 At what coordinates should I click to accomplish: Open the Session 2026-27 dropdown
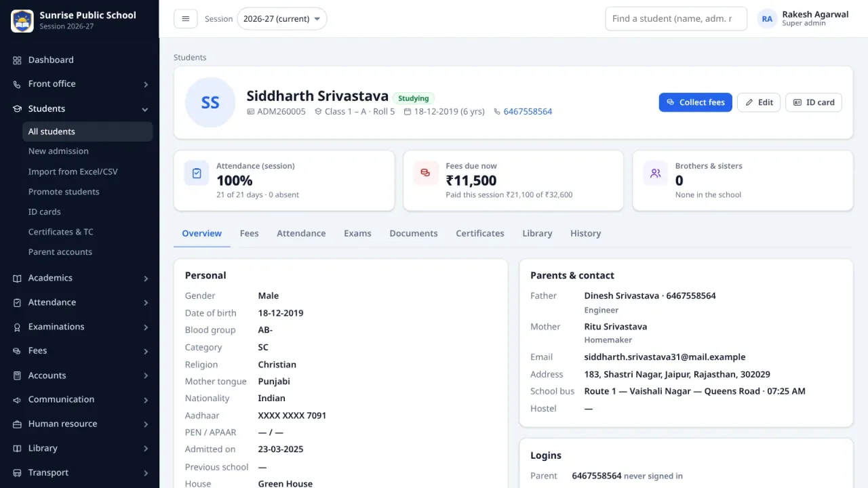coord(281,19)
